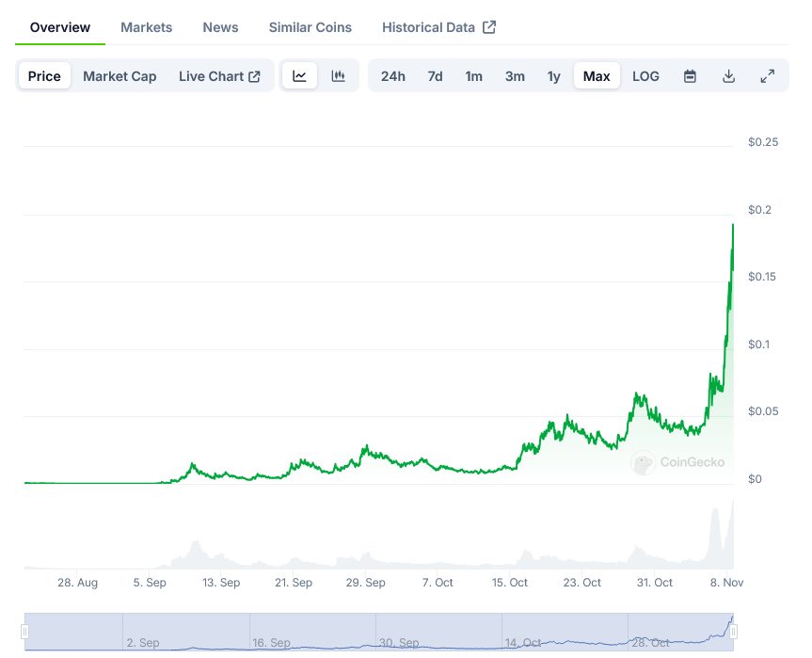Open the calendar date range picker

[690, 76]
